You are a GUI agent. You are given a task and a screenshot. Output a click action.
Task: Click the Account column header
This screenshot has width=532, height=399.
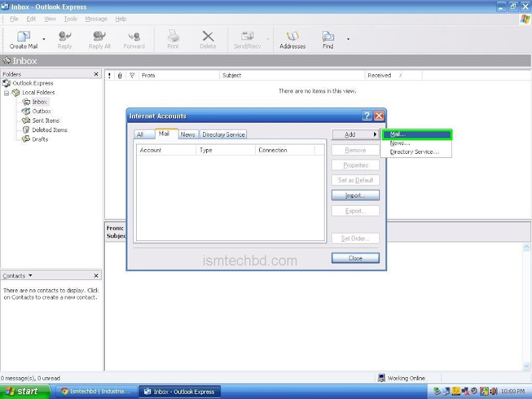[x=166, y=150]
